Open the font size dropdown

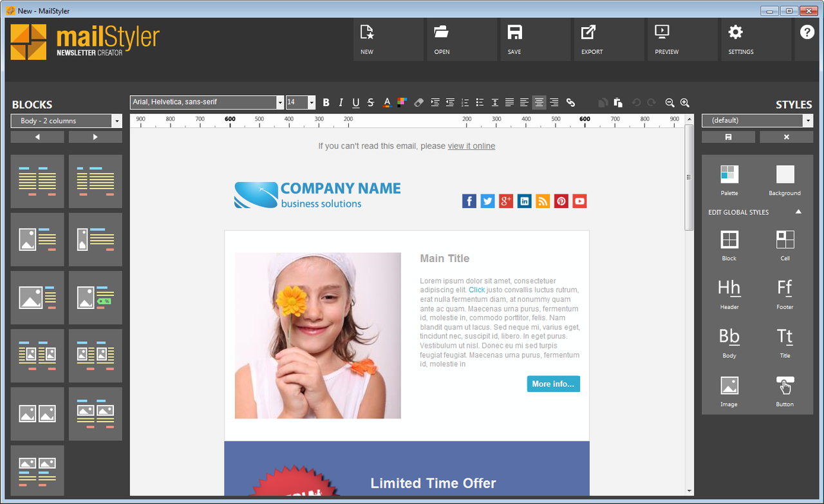[x=312, y=102]
